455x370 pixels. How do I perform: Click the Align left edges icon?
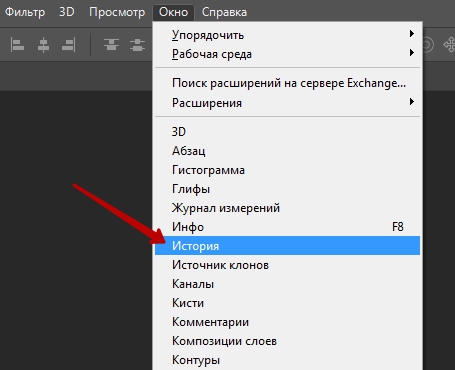pos(17,45)
